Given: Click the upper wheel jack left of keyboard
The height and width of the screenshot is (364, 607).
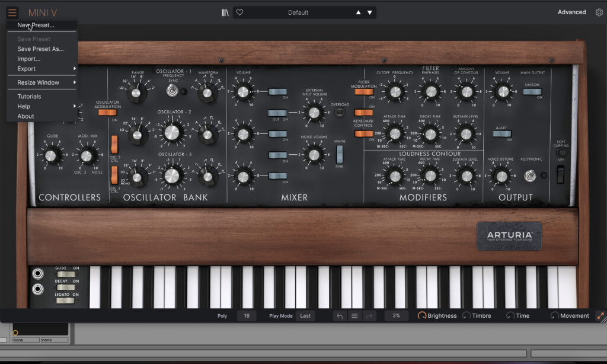Looking at the screenshot, I should click(37, 274).
